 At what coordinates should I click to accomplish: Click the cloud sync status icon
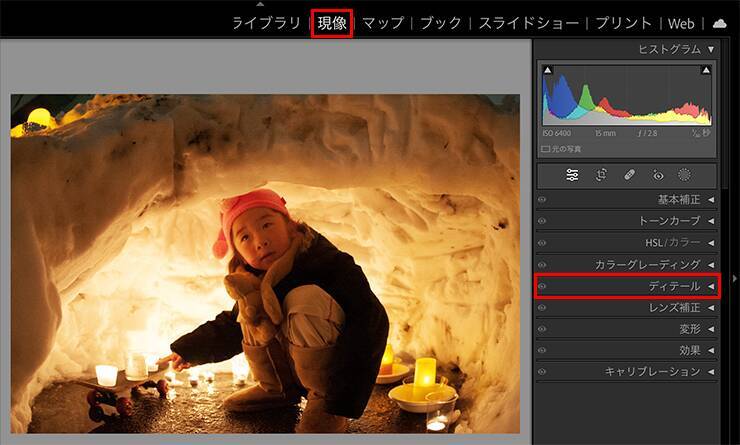coord(720,23)
